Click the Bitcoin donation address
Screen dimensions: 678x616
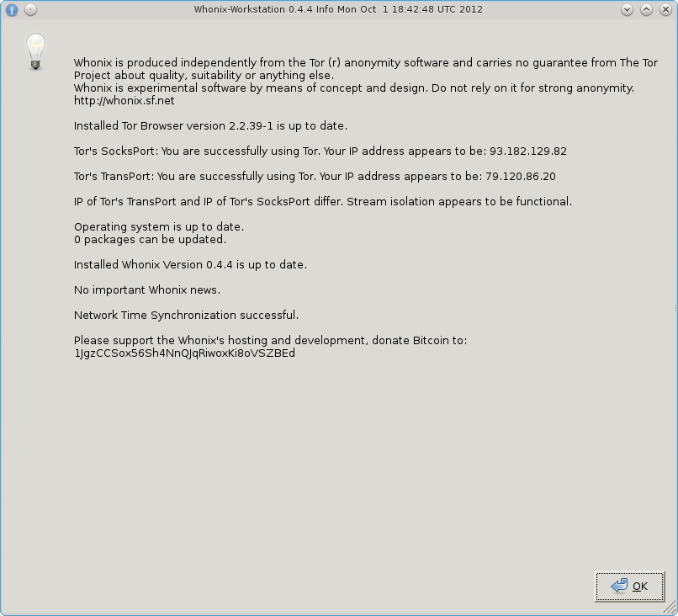pos(184,353)
